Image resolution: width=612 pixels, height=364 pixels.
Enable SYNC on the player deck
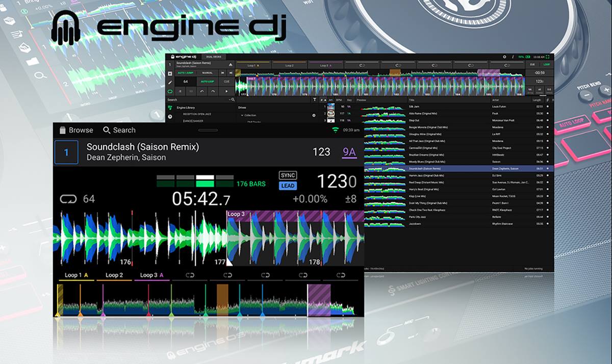pos(288,176)
